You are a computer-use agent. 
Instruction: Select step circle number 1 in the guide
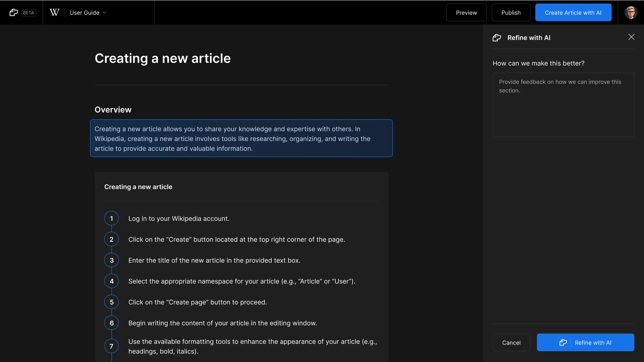(x=112, y=218)
